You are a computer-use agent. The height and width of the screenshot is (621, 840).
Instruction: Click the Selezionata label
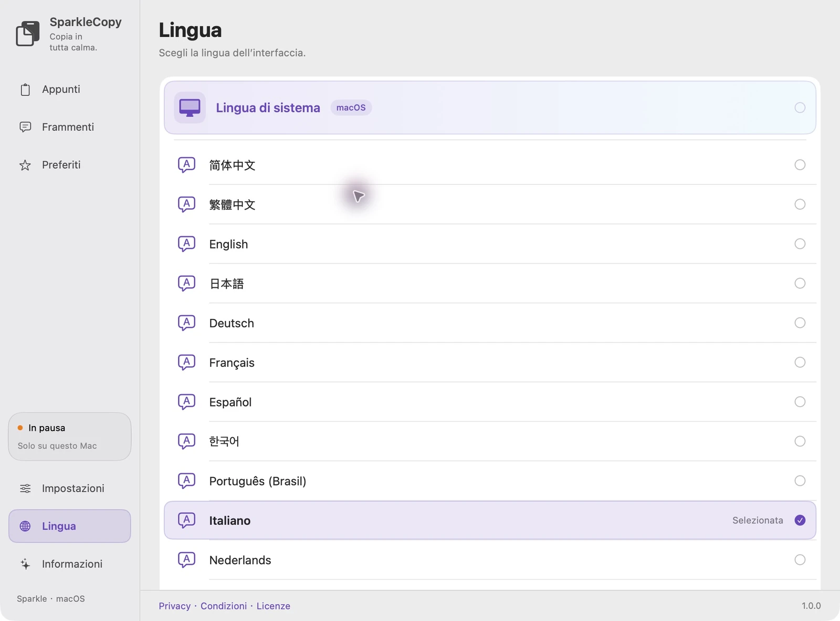click(x=758, y=520)
